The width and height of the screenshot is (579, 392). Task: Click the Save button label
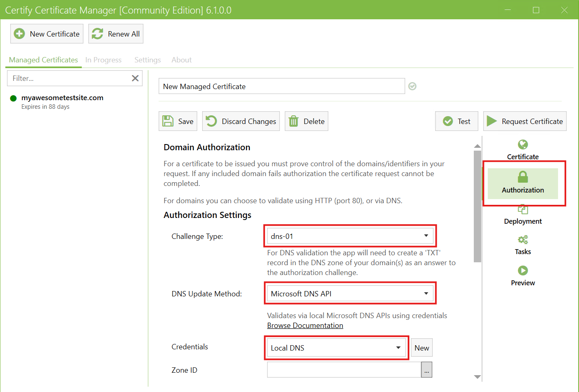click(186, 121)
